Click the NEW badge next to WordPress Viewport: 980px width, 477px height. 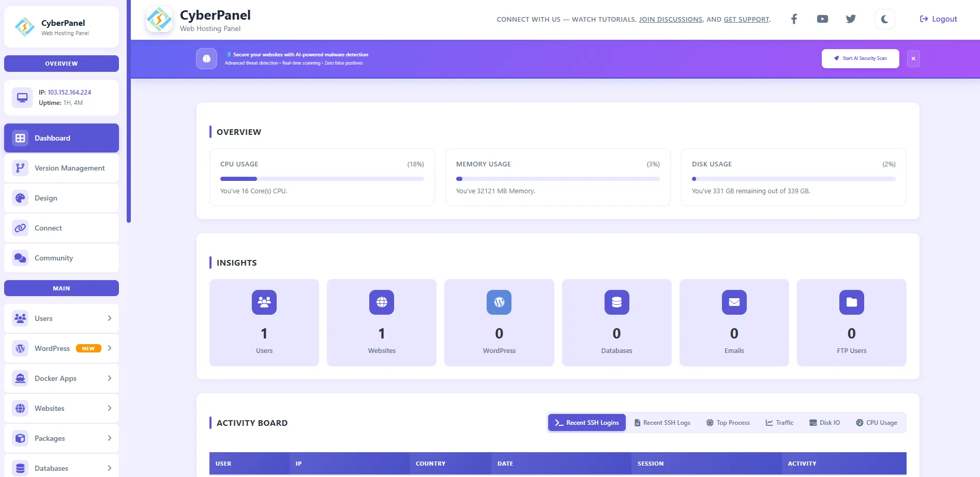88,348
